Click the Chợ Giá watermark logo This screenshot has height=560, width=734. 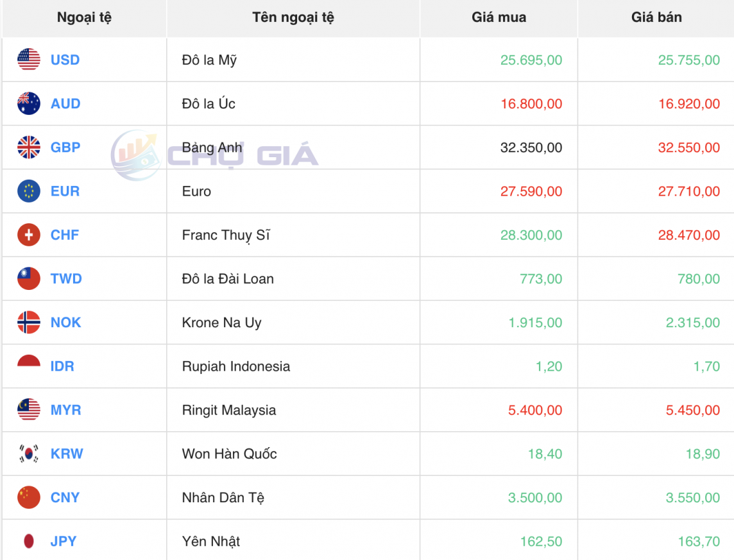(212, 152)
